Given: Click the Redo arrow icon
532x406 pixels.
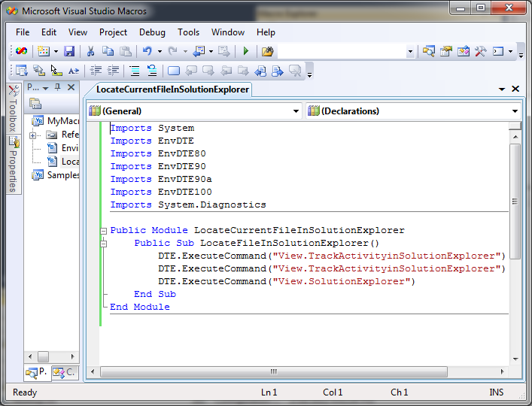Looking at the screenshot, I should point(173,52).
